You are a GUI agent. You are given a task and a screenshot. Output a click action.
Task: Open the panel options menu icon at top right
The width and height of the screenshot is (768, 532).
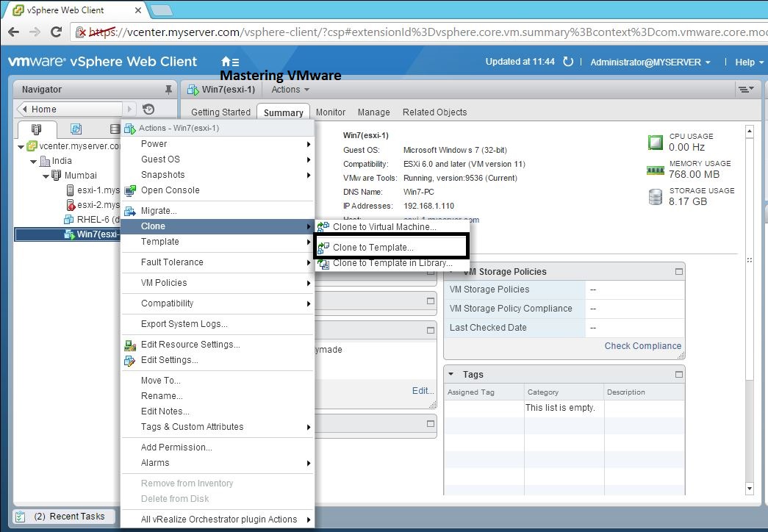[x=747, y=89]
